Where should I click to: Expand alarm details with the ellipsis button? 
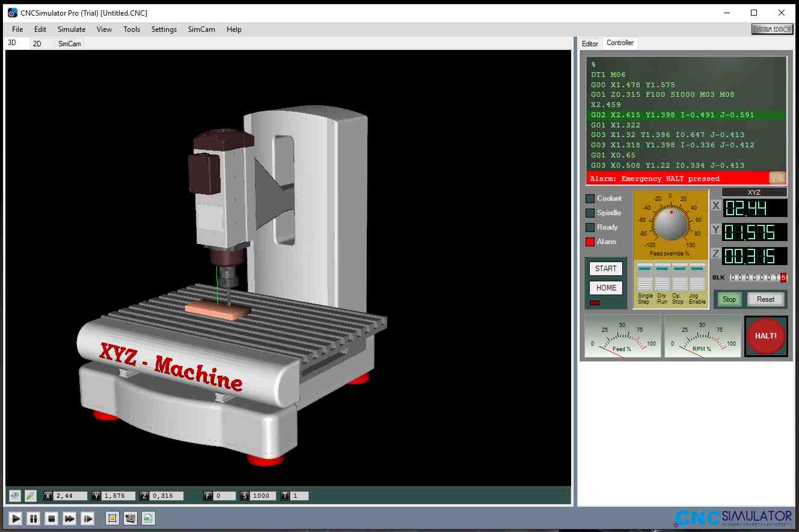pos(777,179)
